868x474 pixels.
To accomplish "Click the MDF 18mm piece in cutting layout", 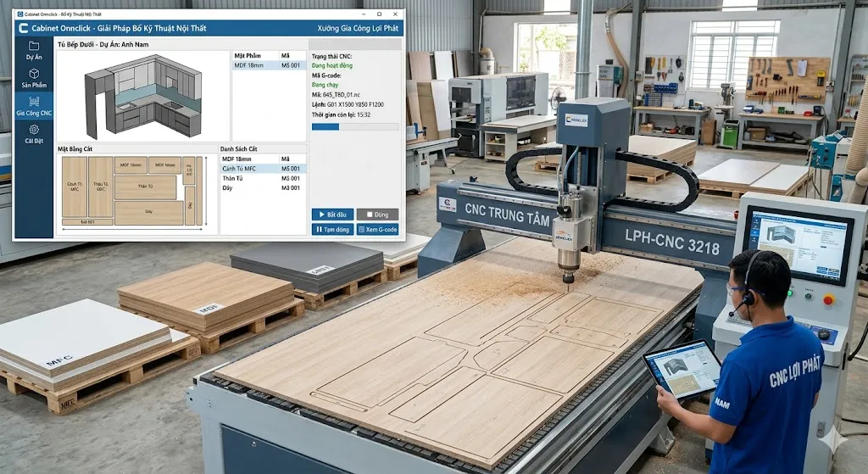I will 131,165.
